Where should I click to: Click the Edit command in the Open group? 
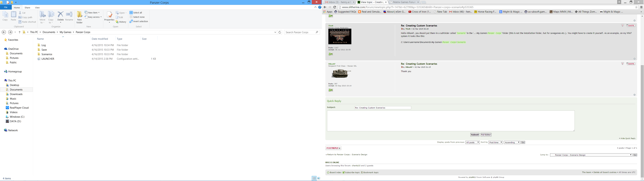point(120,17)
